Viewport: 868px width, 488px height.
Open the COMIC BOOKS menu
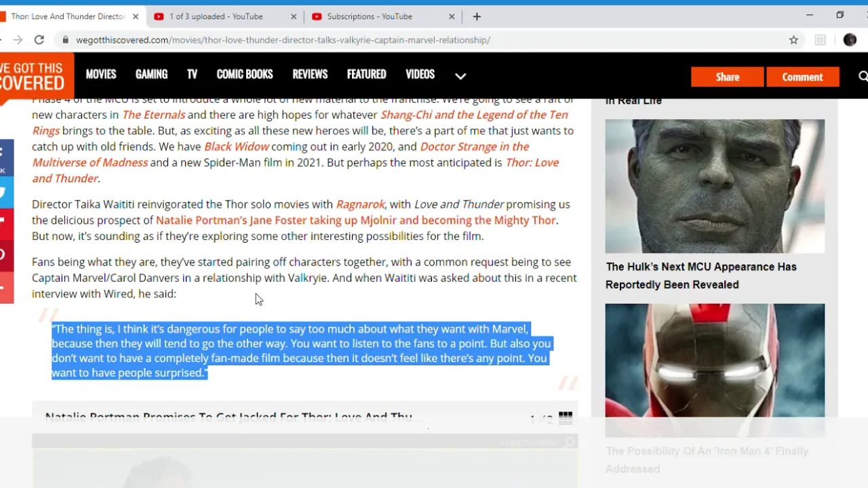[x=245, y=75]
